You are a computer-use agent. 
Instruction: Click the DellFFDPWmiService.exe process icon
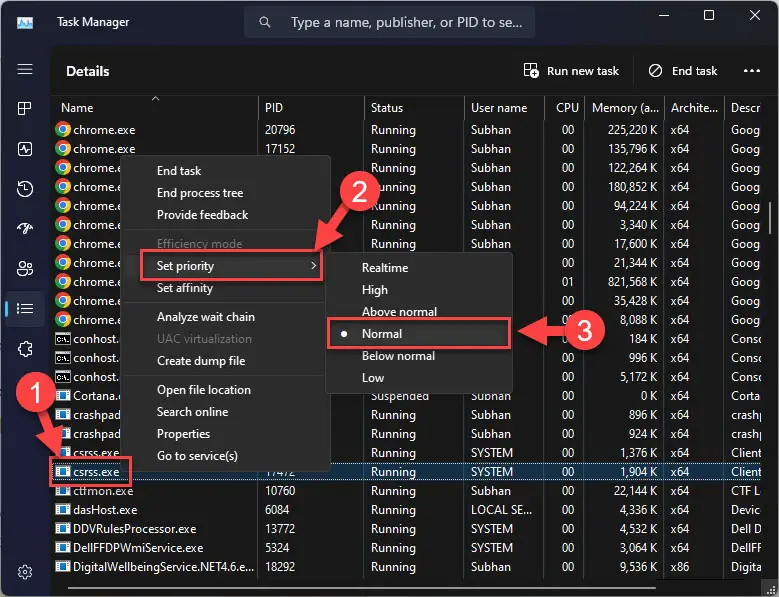(x=63, y=547)
